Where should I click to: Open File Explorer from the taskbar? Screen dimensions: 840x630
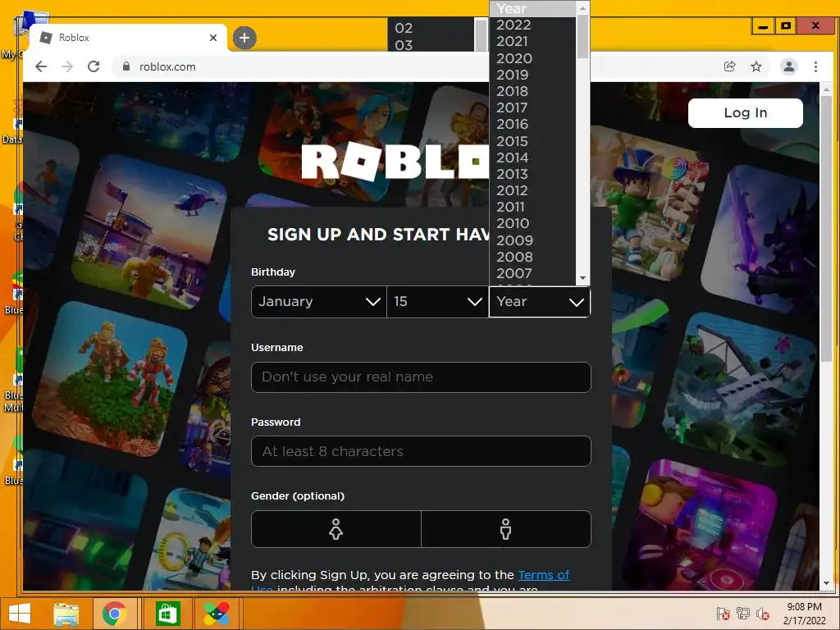point(66,614)
